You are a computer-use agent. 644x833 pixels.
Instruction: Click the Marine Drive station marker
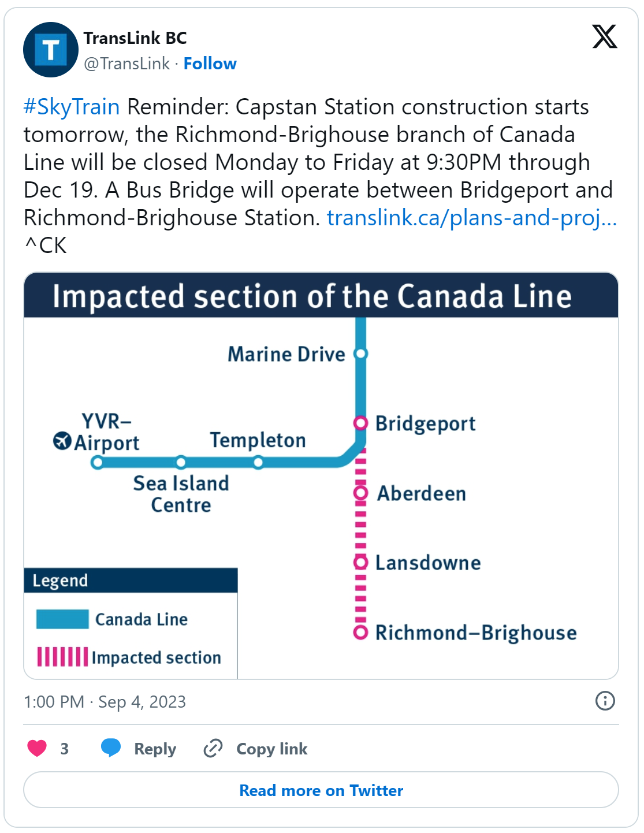pos(360,354)
